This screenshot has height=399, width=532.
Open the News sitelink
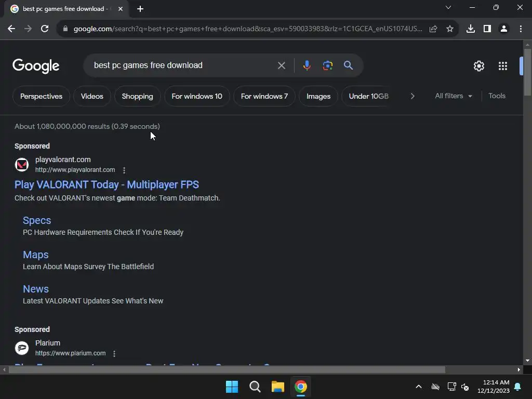[36, 289]
